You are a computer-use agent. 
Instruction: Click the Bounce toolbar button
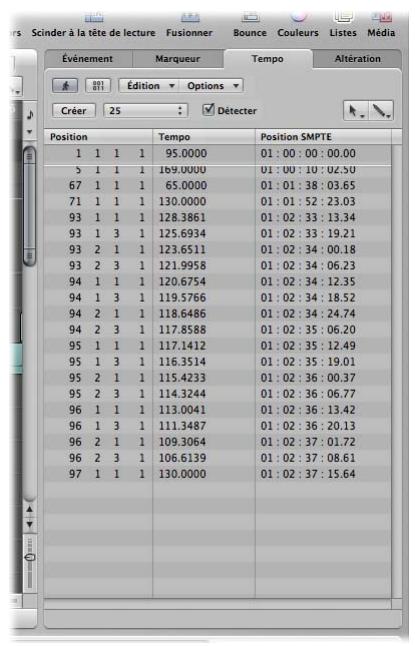pyautogui.click(x=250, y=26)
